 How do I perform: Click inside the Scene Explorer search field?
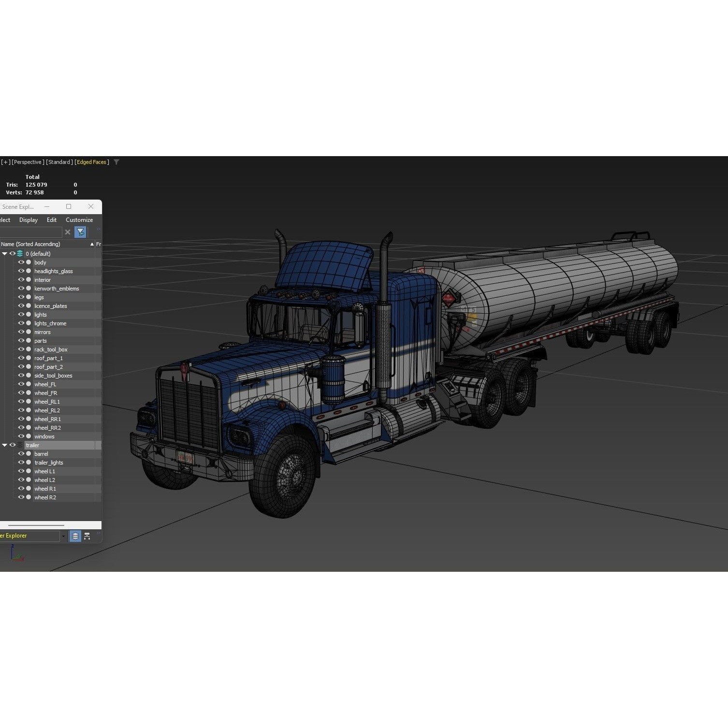click(x=31, y=232)
